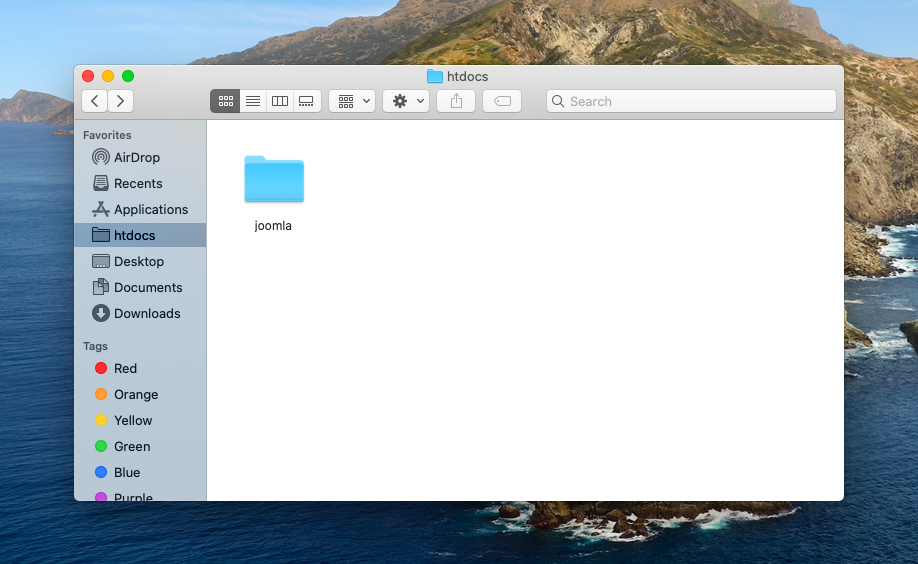Click the joomla folder name label
918x564 pixels.
[x=273, y=226]
